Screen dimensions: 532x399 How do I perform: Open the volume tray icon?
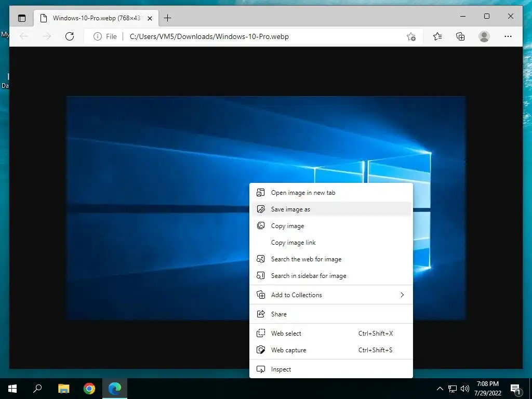pyautogui.click(x=465, y=389)
